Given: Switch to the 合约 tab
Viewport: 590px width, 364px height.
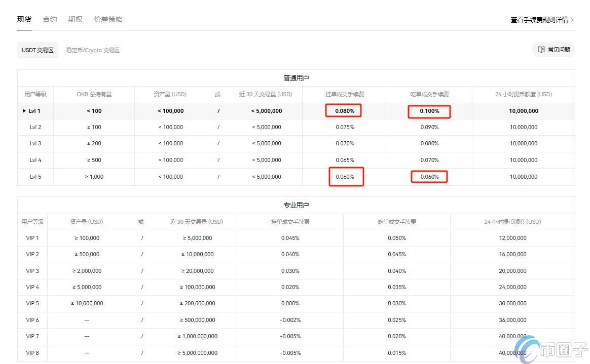Looking at the screenshot, I should (49, 19).
